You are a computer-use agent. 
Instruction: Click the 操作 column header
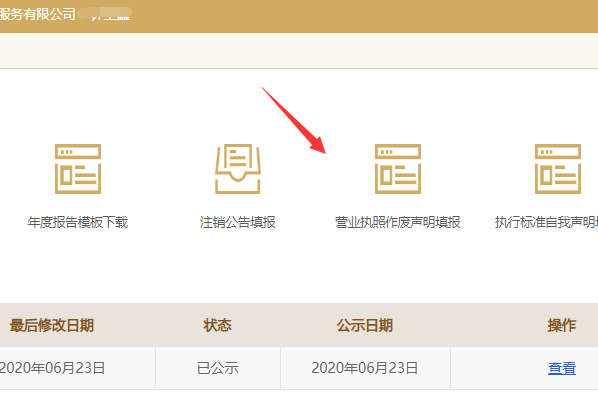tap(562, 325)
